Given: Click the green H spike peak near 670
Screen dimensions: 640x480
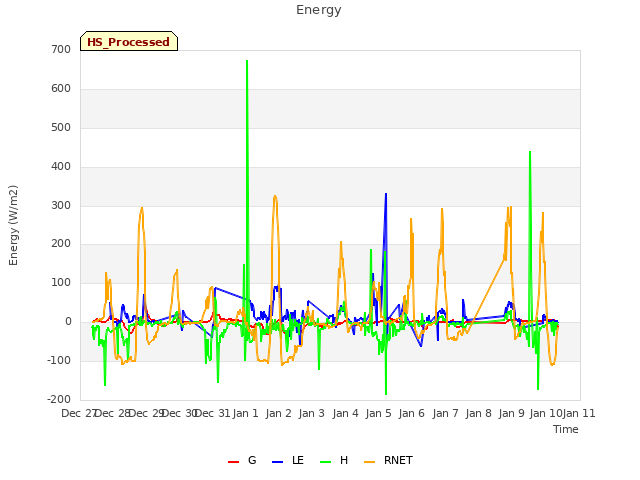Looking at the screenshot, I should tap(247, 61).
